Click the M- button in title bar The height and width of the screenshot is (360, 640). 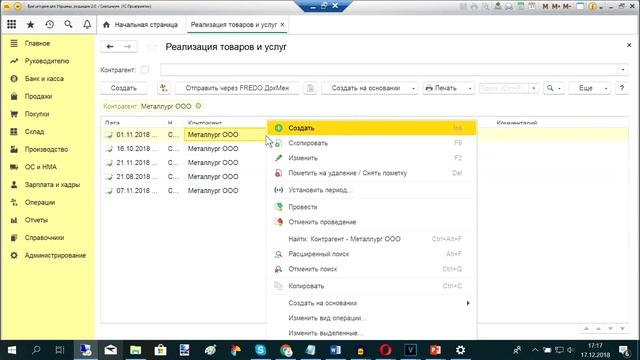pyautogui.click(x=567, y=7)
